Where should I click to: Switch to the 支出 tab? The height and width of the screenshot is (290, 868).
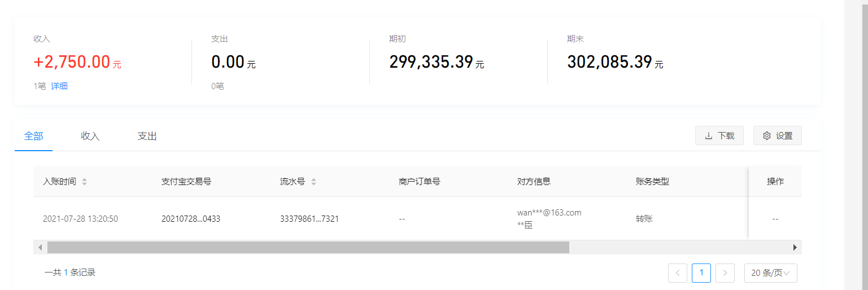[x=147, y=136]
